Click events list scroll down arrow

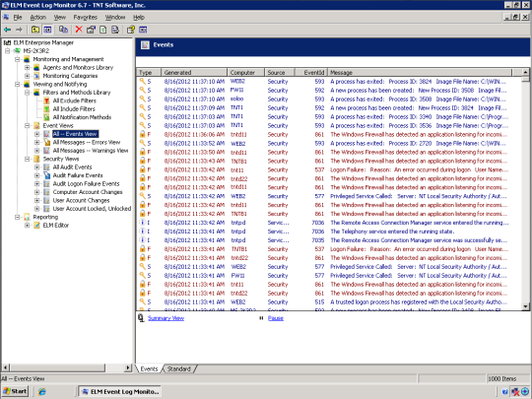tap(525, 306)
